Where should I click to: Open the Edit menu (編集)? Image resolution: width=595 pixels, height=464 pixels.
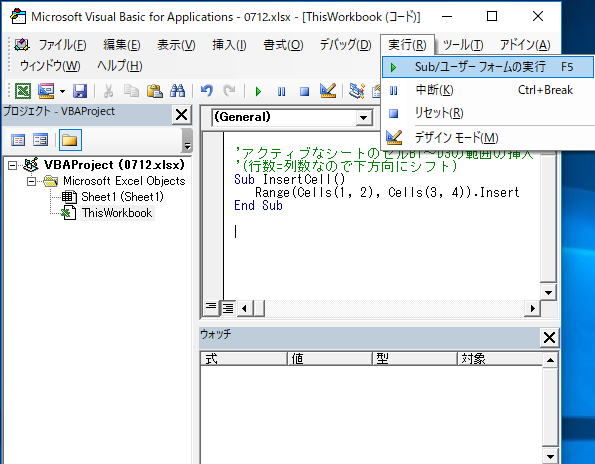pyautogui.click(x=122, y=45)
